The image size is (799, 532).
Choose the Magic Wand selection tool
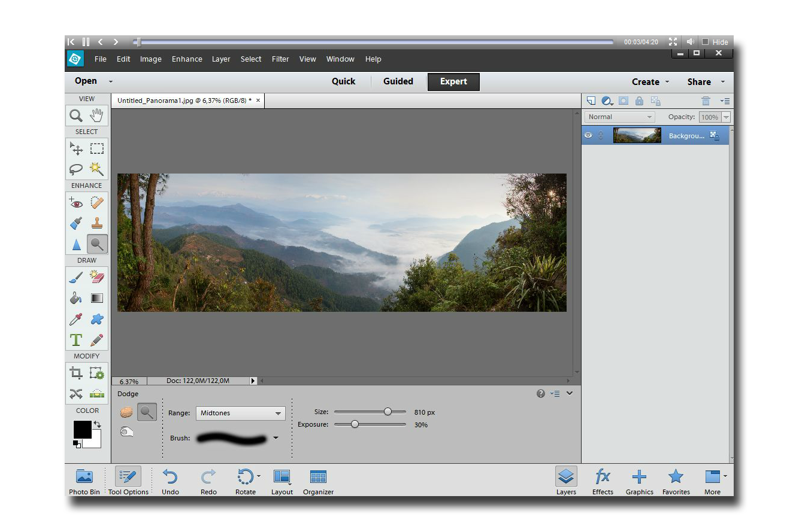96,169
